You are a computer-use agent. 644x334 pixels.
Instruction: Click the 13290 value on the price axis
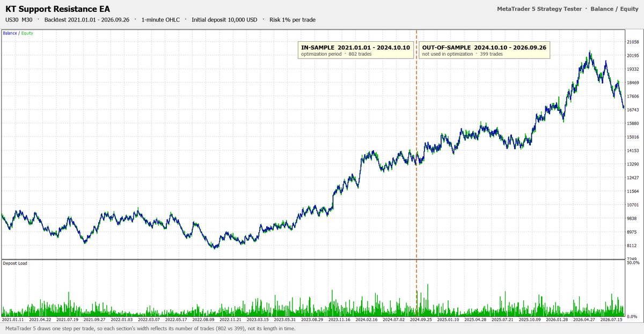(632, 164)
